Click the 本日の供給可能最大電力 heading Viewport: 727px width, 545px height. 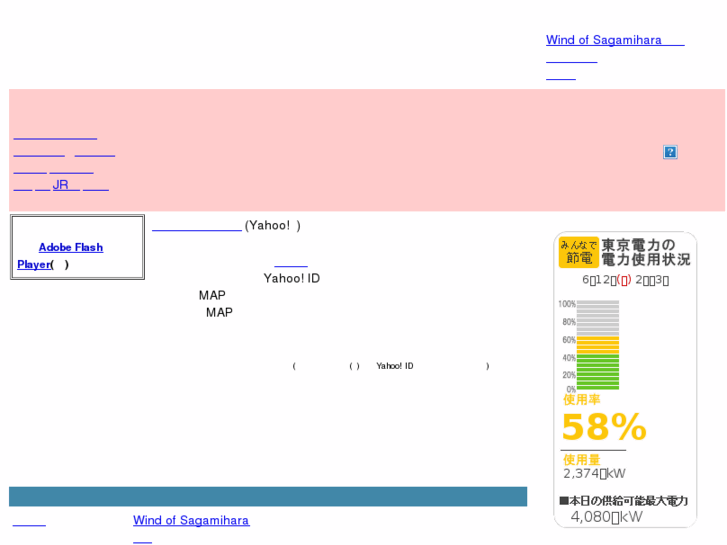click(624, 501)
